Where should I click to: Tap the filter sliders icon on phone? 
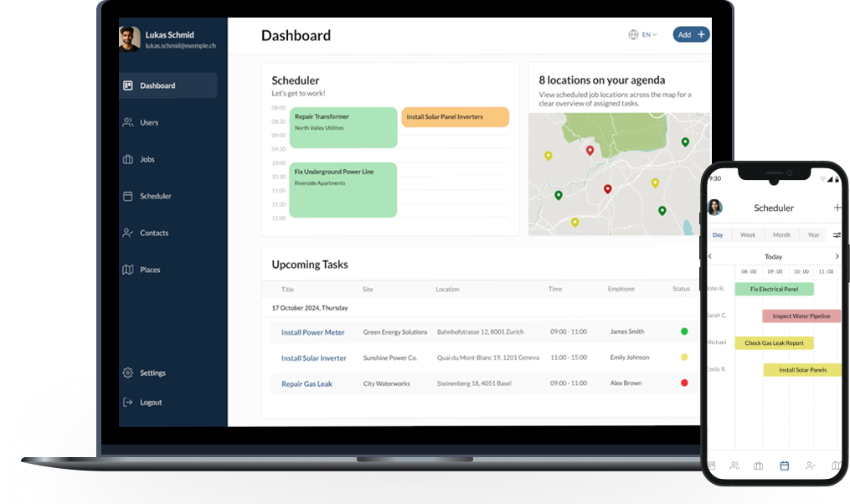837,235
